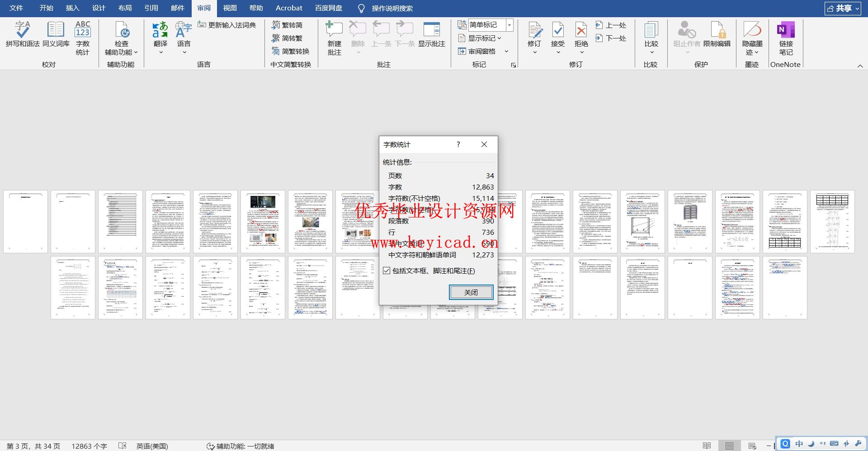Screen dimensions: 868x451
Task: Click page count indicator 第 3 页, 共 34 页
Action: 33,446
